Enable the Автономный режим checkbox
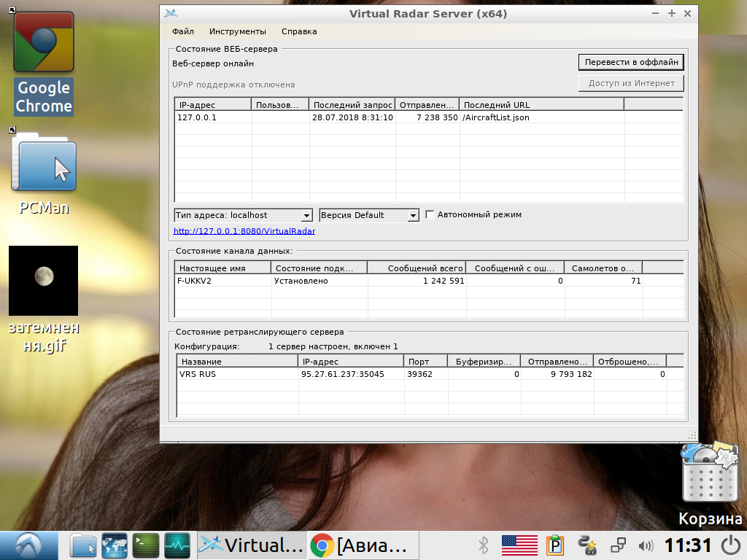747x560 pixels. 430,215
